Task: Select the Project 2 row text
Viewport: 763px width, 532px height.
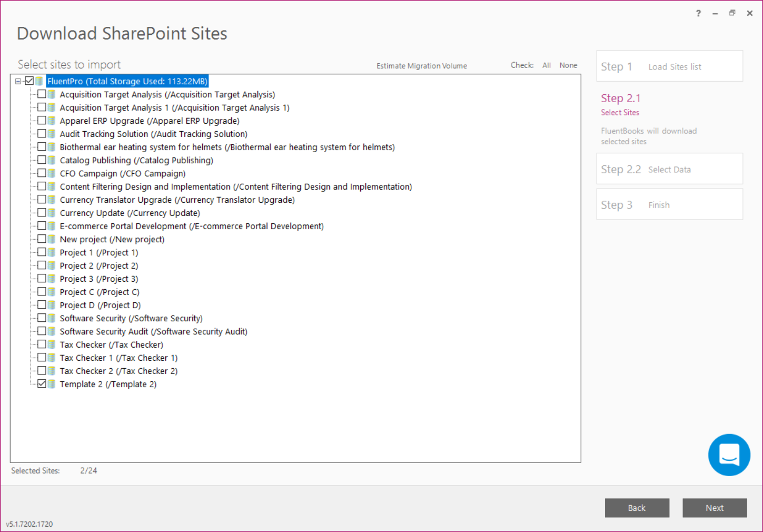Action: click(x=99, y=265)
